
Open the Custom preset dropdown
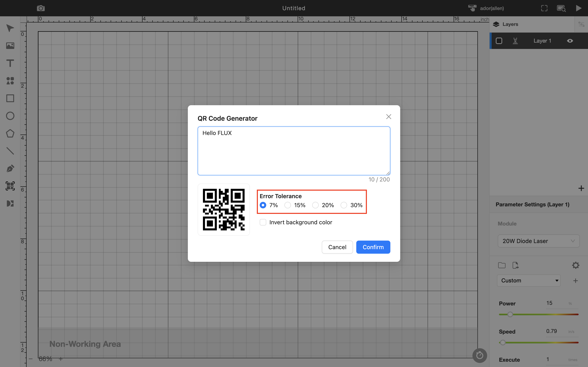[528, 280]
